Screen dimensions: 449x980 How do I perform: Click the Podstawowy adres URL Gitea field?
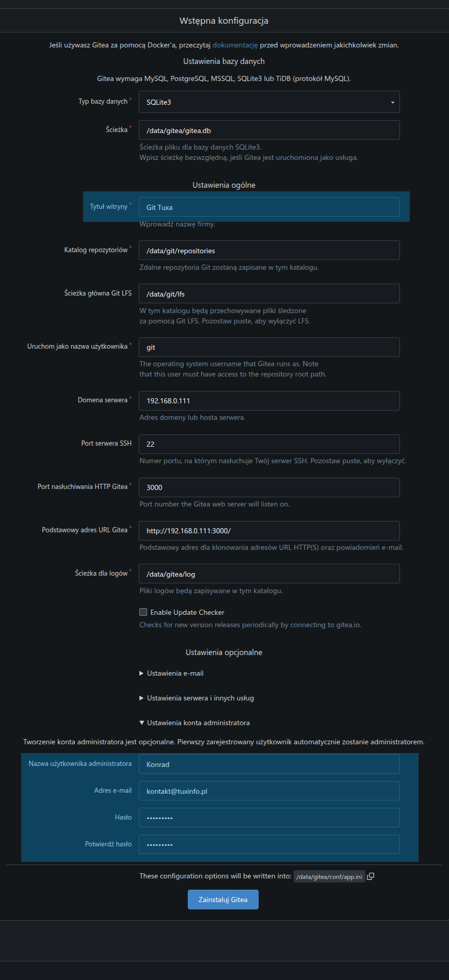[269, 531]
